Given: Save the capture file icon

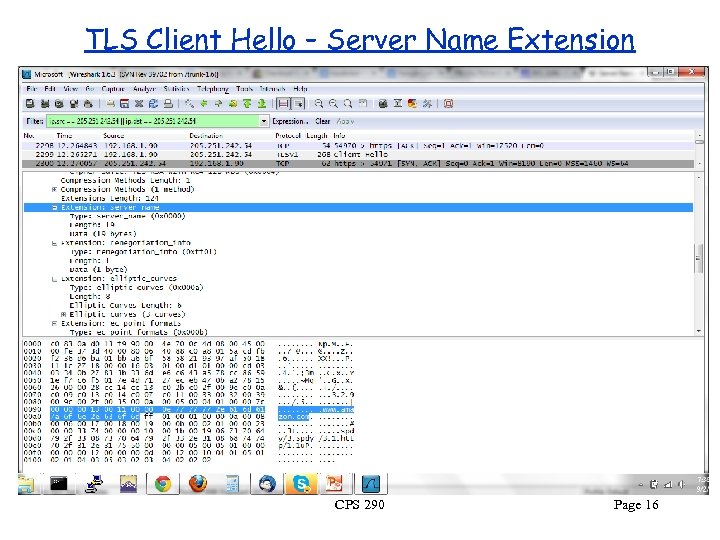Looking at the screenshot, I should coord(124,104).
